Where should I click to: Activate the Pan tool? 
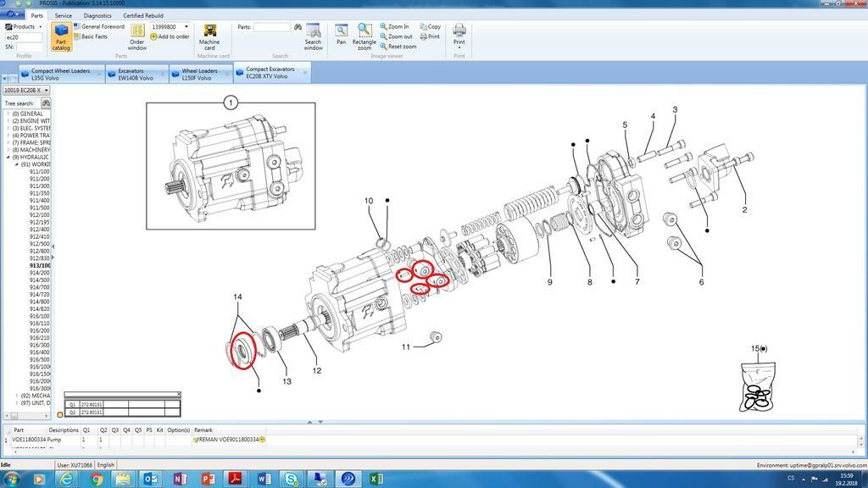point(341,34)
